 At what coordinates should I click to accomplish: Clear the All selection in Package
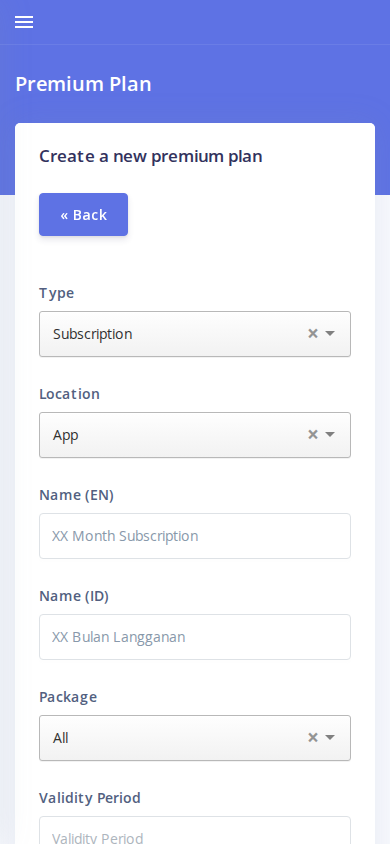point(313,737)
